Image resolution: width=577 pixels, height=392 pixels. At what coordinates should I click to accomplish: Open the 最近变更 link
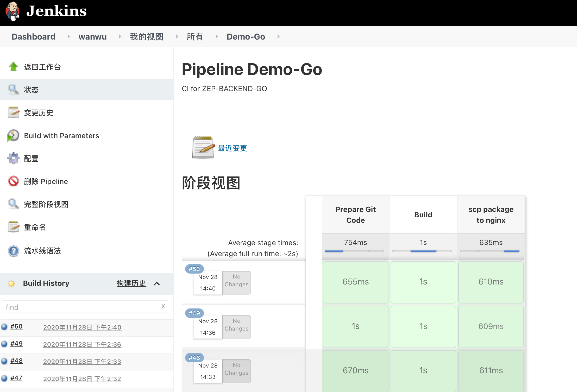coord(232,148)
